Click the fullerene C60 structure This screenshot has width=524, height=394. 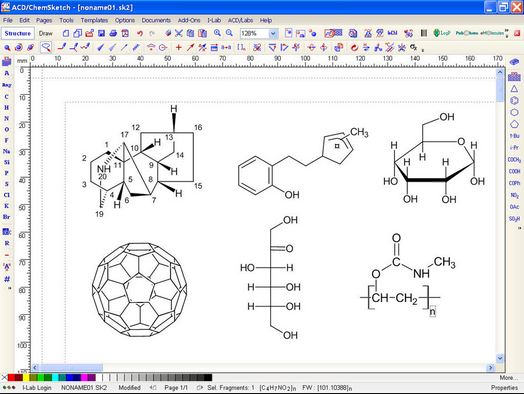point(139,289)
